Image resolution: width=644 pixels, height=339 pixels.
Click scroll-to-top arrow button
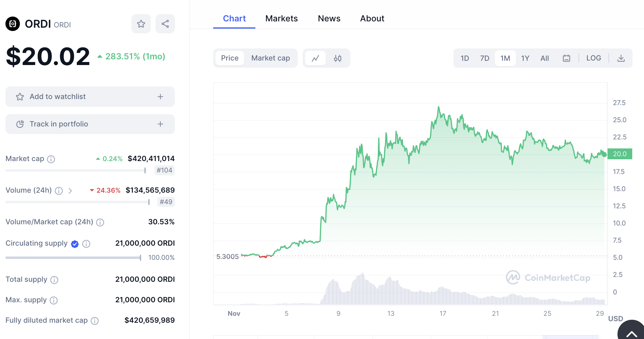pyautogui.click(x=631, y=333)
